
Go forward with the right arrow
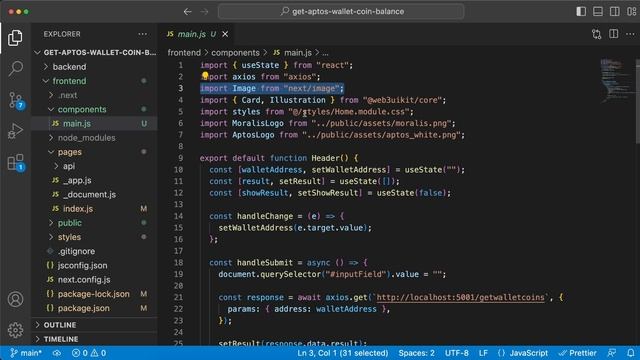click(x=204, y=11)
